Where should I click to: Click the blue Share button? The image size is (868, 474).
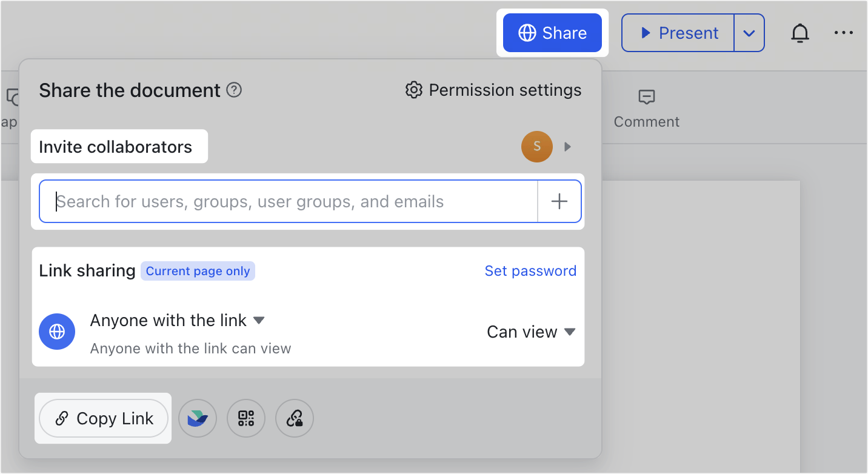(x=552, y=33)
